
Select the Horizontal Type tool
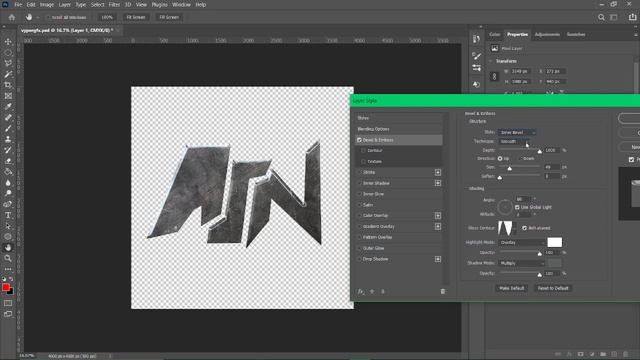coord(8,215)
